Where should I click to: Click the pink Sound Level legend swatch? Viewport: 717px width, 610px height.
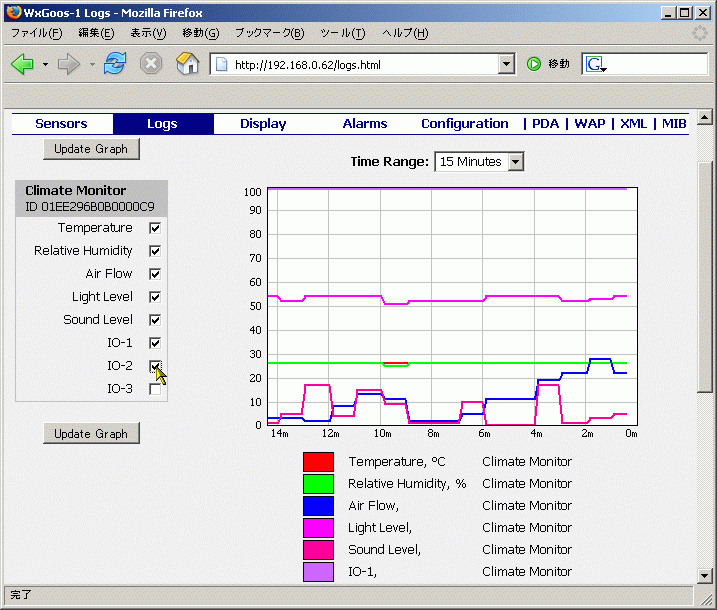(x=318, y=550)
